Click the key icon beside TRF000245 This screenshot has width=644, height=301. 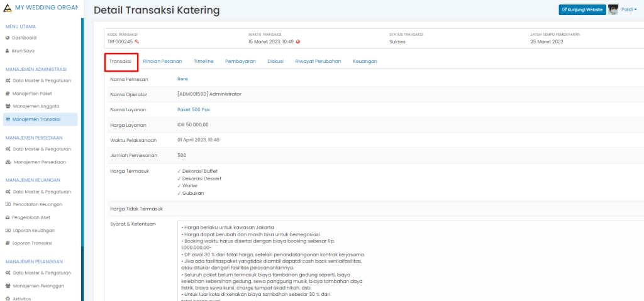[x=136, y=41]
